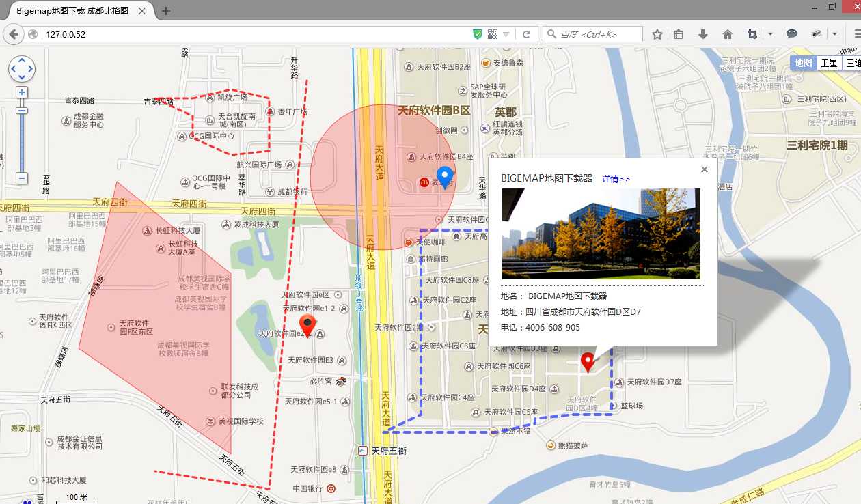Click the BIGEMAP building photo
This screenshot has width=861, height=504.
point(601,234)
